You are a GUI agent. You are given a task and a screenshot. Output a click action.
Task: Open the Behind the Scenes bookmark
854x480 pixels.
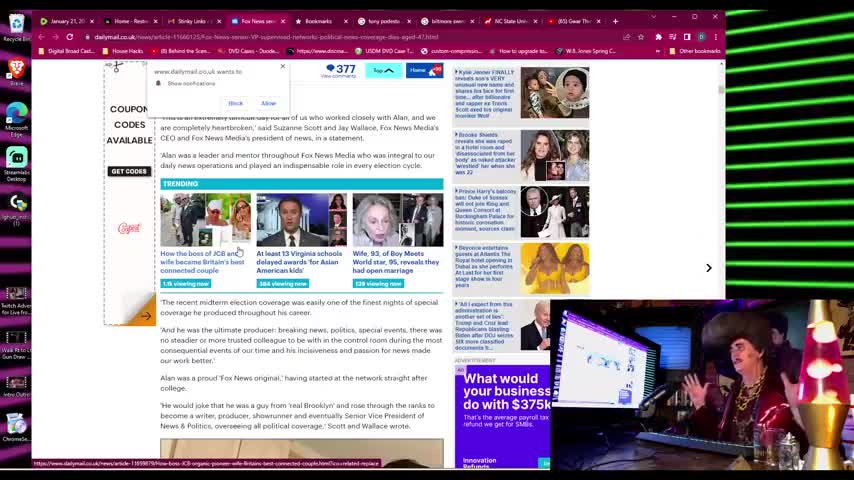click(180, 51)
